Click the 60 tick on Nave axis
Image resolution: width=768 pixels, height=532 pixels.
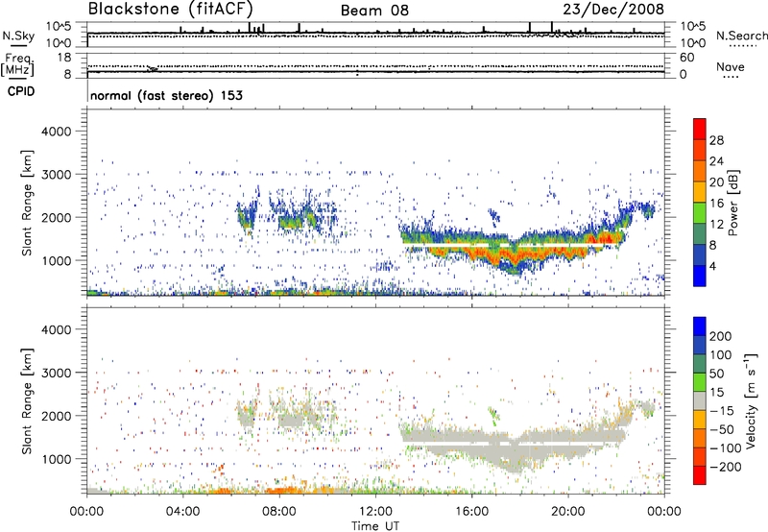pyautogui.click(x=686, y=58)
